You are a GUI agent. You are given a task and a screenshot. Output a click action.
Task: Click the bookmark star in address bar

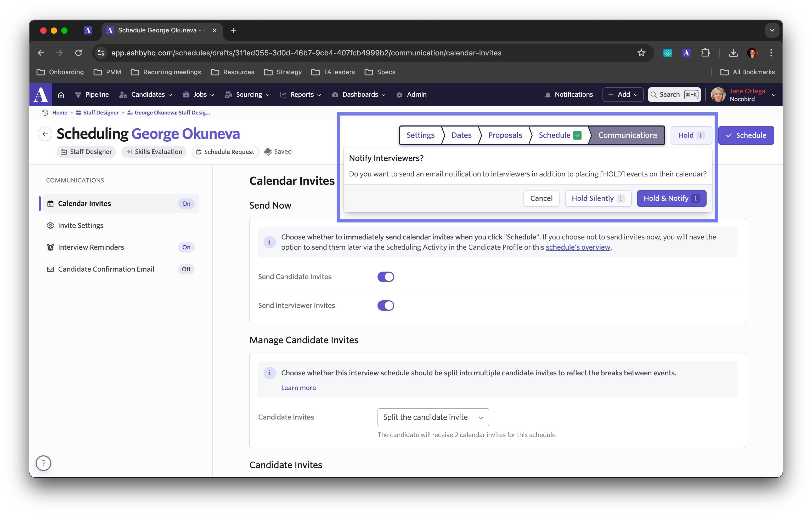[x=641, y=53]
